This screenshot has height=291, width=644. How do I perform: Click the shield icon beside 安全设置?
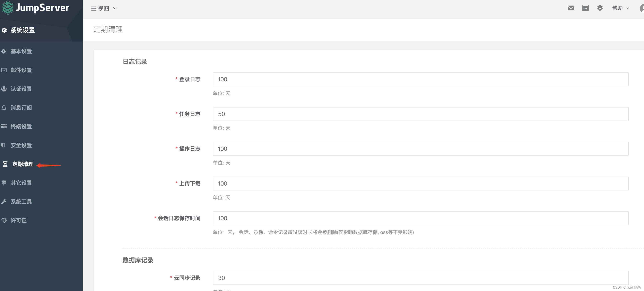pyautogui.click(x=3, y=145)
